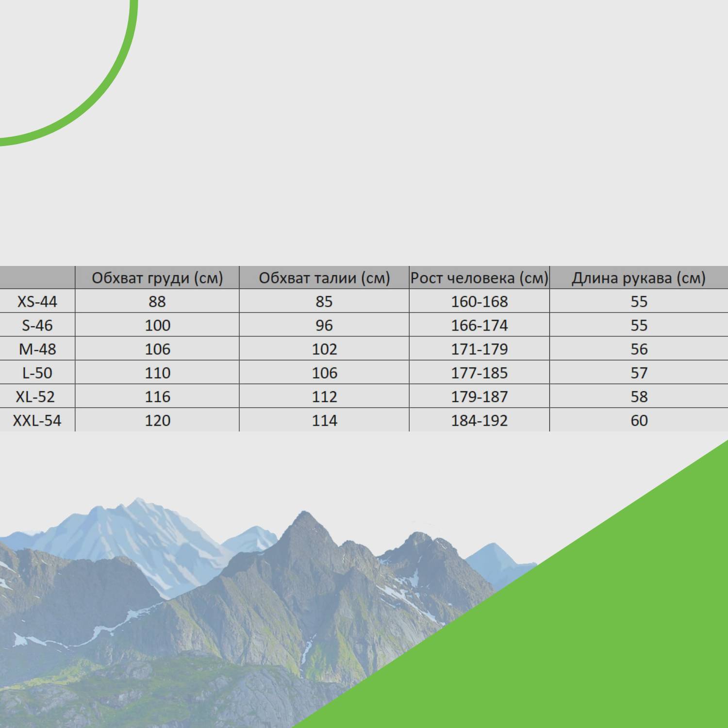Select the "Обхват талии (см)" column header
728x728 pixels.
pos(324,278)
